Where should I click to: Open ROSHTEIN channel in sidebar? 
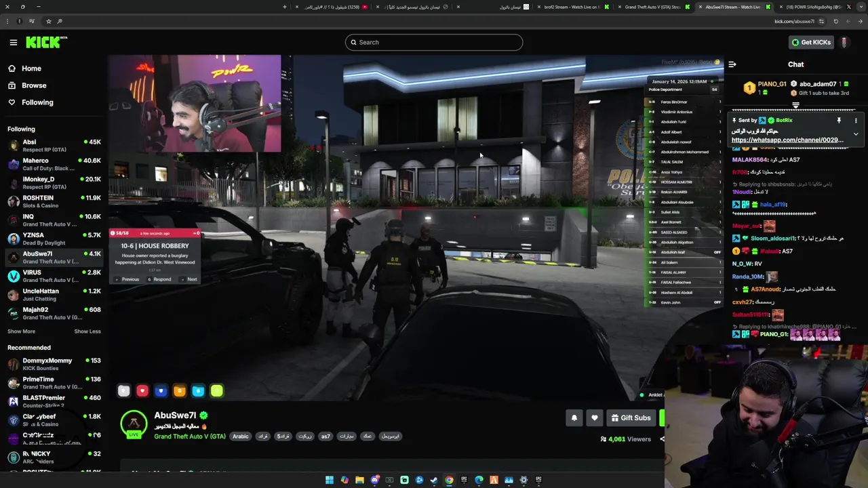[54, 201]
